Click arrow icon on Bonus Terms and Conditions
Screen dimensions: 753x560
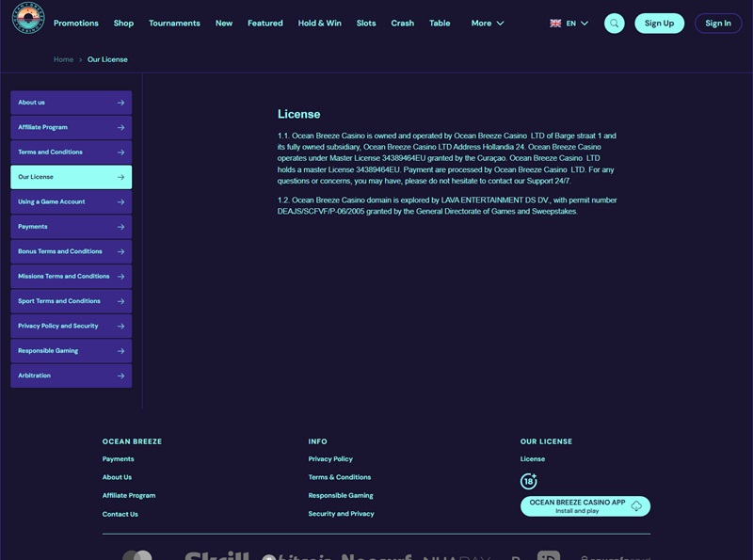click(x=121, y=251)
